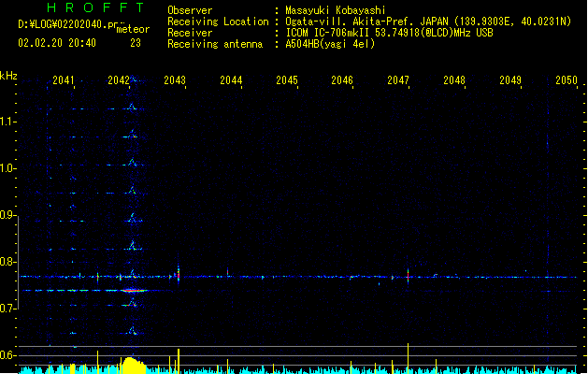Click the 2049 time axis marker
The width and height of the screenshot is (588, 374).
click(510, 80)
